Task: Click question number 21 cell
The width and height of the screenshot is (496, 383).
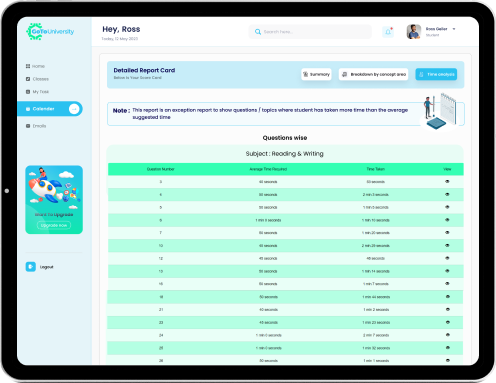Action: point(161,310)
